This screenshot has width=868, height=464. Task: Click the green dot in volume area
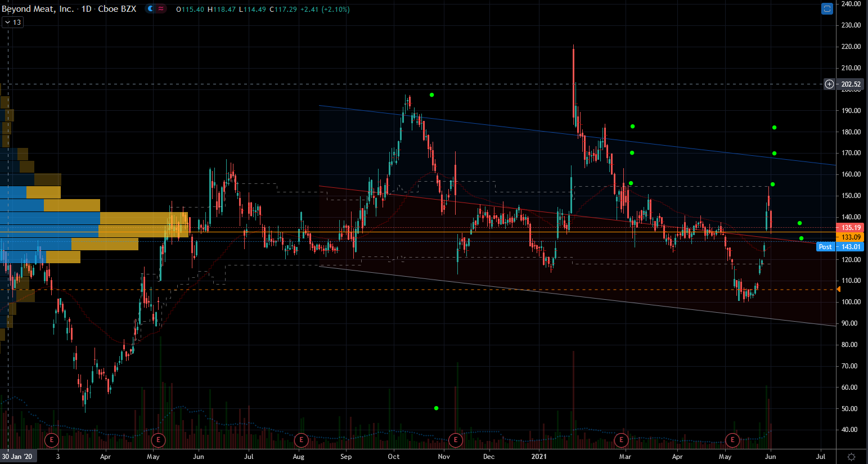click(437, 408)
